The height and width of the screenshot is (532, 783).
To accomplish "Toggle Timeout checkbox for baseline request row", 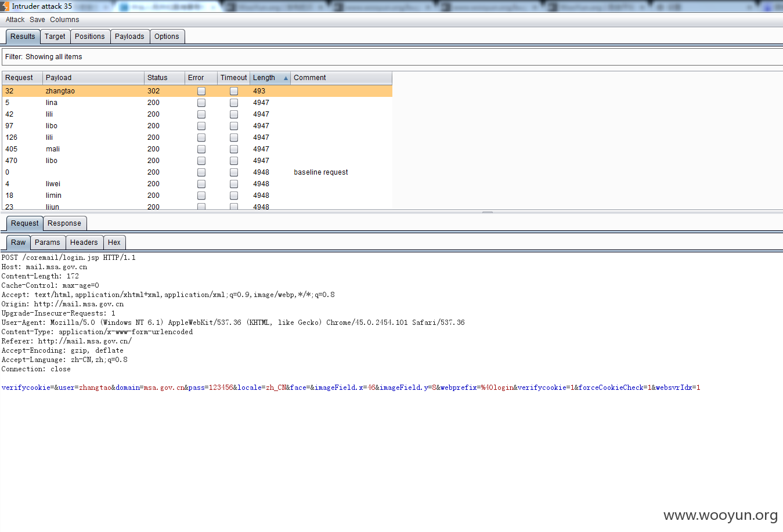I will (x=234, y=172).
